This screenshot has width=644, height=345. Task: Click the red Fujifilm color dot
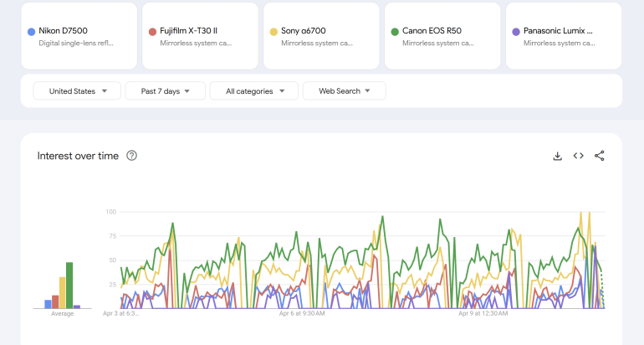[x=152, y=32]
